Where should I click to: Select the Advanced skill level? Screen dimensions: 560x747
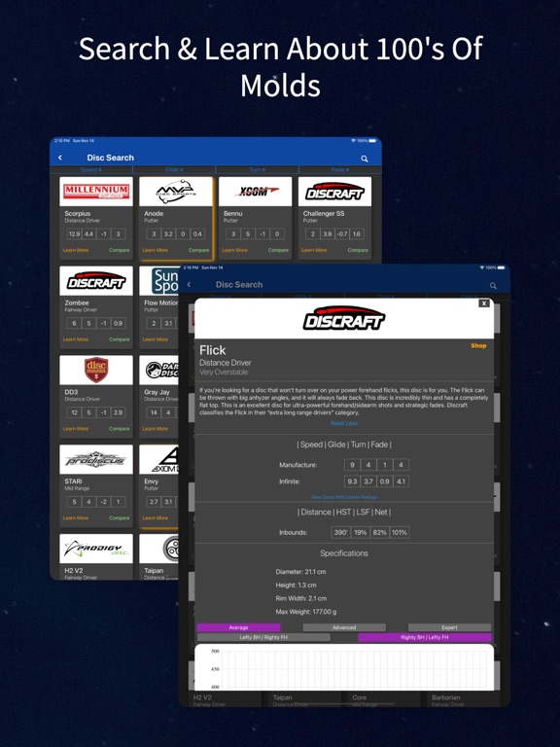click(x=344, y=627)
